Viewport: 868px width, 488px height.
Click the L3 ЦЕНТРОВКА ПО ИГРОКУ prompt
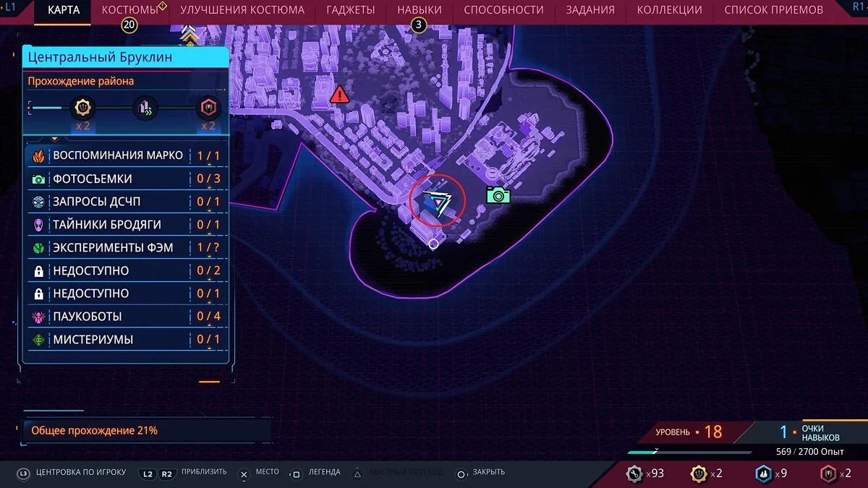pyautogui.click(x=71, y=473)
